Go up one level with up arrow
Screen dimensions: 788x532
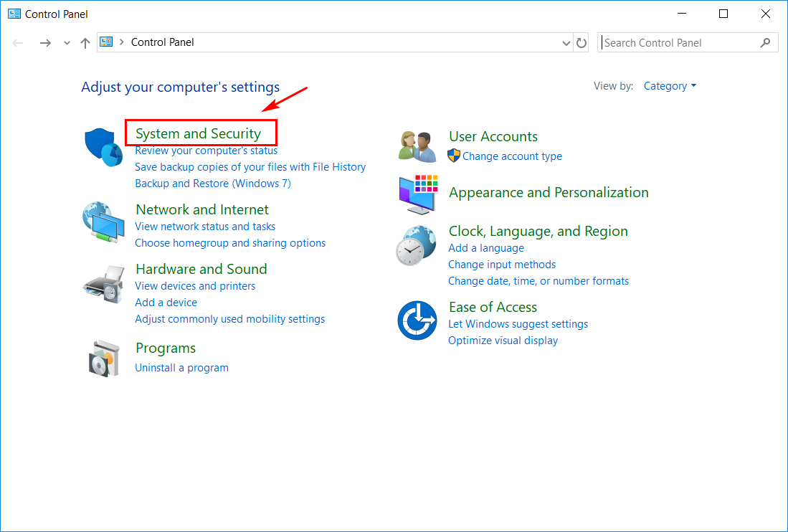[x=85, y=43]
